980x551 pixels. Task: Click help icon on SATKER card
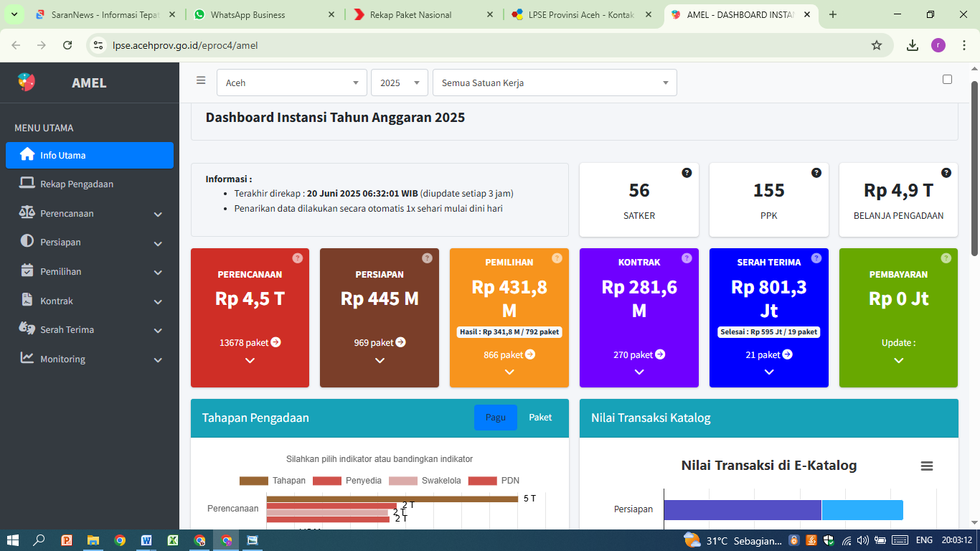(x=687, y=173)
